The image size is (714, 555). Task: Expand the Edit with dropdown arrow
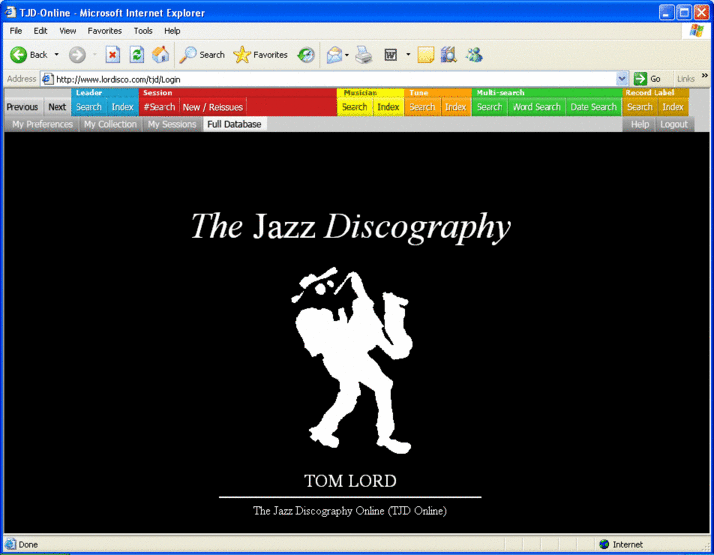click(x=408, y=55)
